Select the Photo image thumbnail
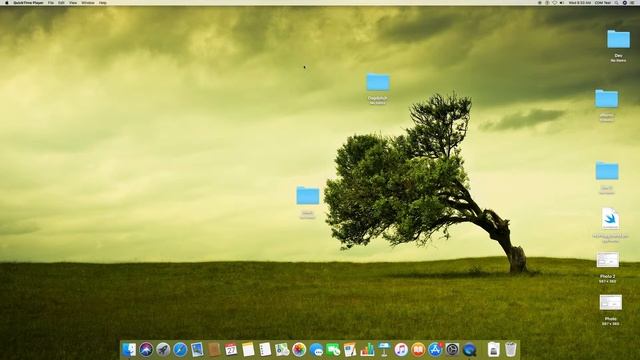Image resolution: width=640 pixels, height=360 pixels. click(611, 302)
